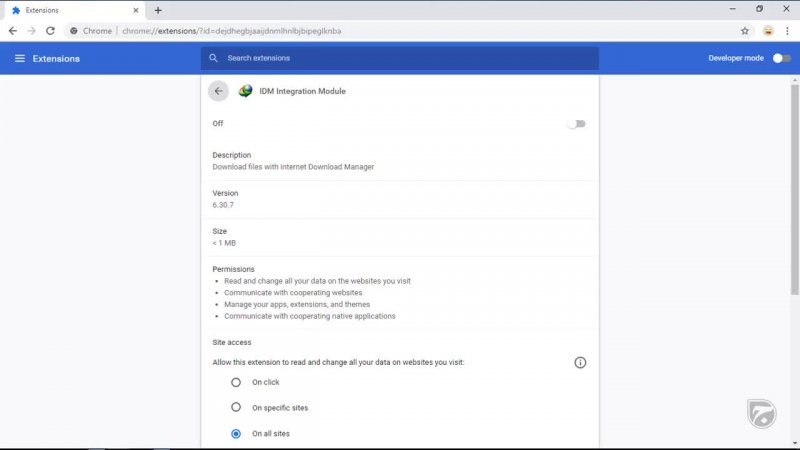800x450 pixels.
Task: Click the back arrow beside IDM Integration Module
Action: point(218,91)
